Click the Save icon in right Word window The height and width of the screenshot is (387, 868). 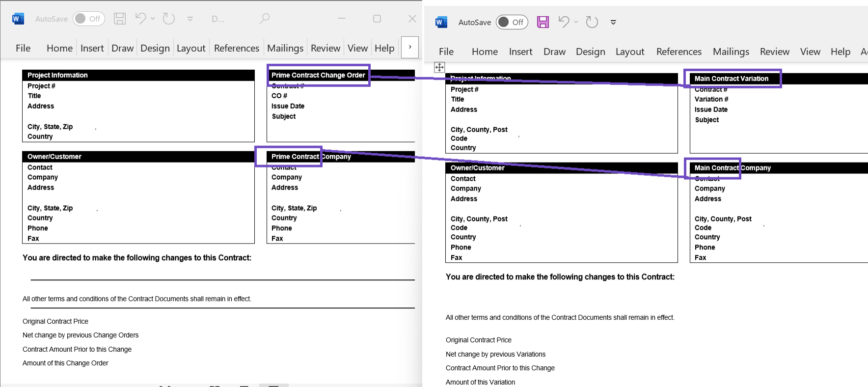click(x=542, y=22)
